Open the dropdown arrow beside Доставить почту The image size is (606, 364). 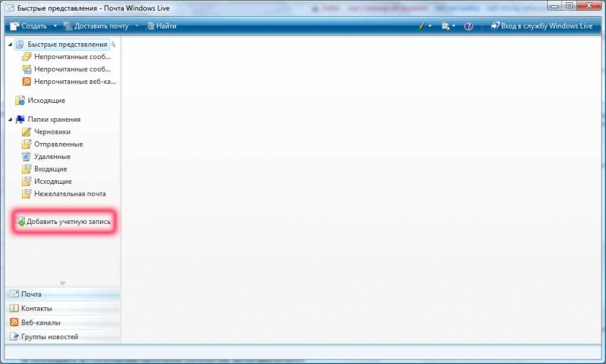point(136,26)
